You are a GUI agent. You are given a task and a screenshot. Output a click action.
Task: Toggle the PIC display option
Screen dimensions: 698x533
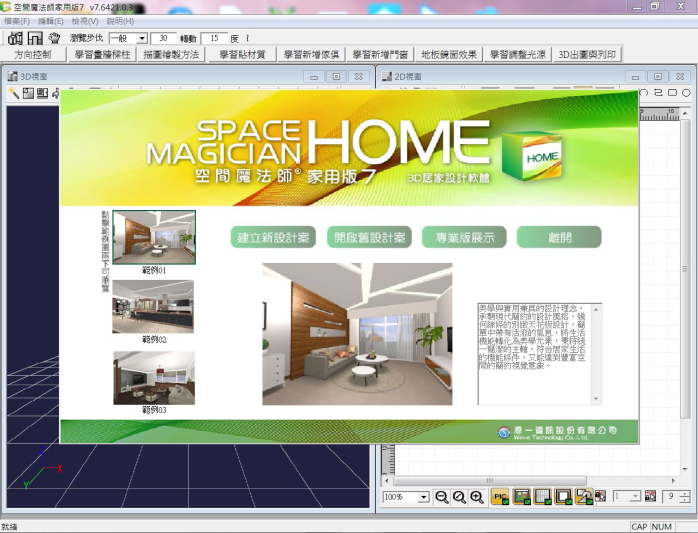[500, 496]
